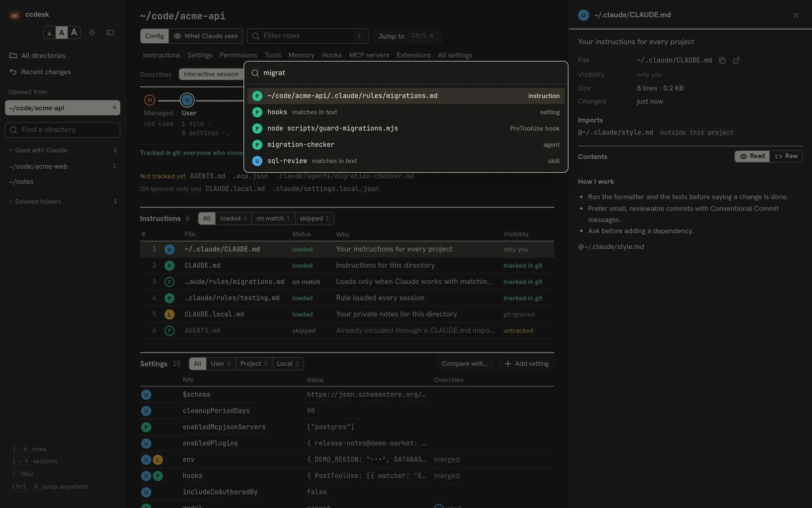Show contents in Read mode

pos(752,156)
